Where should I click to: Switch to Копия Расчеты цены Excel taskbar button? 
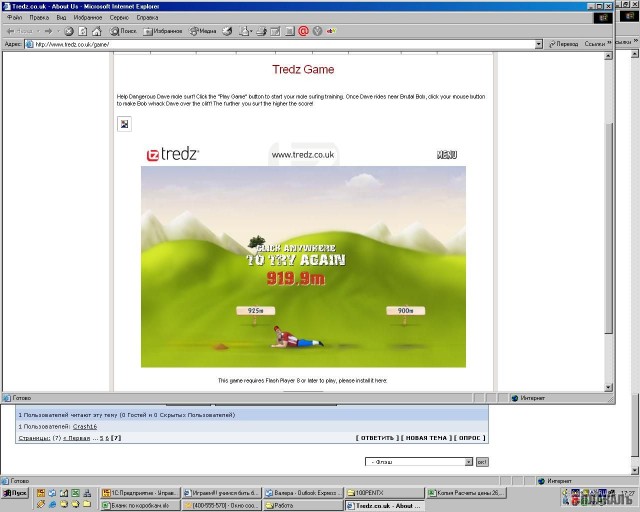(x=466, y=493)
